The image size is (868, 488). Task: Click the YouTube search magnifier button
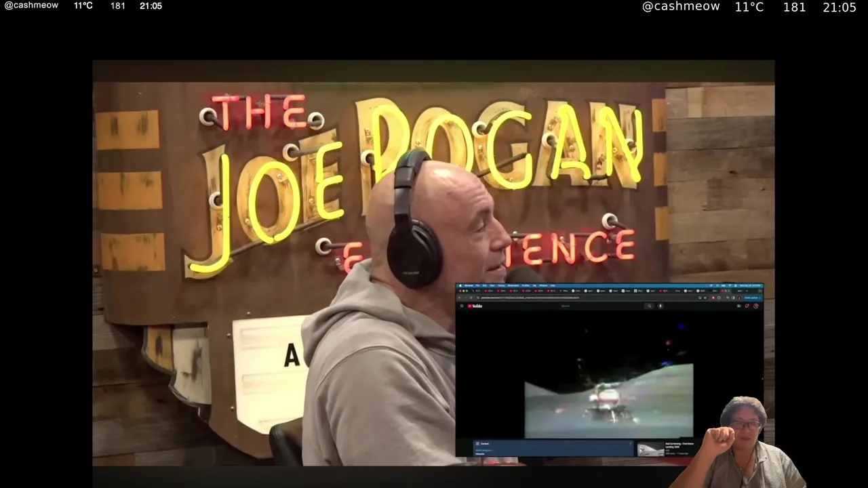(649, 306)
